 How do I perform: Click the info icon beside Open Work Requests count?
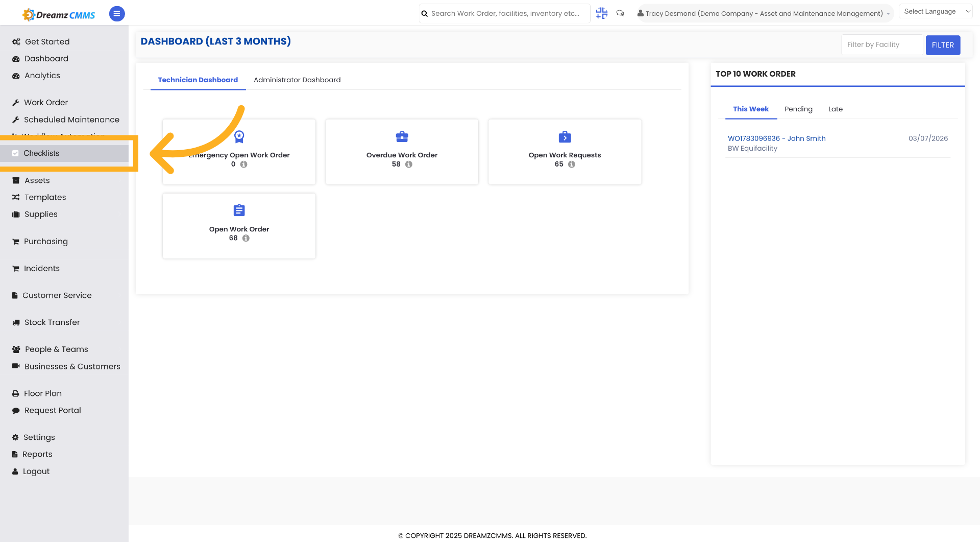pyautogui.click(x=572, y=164)
